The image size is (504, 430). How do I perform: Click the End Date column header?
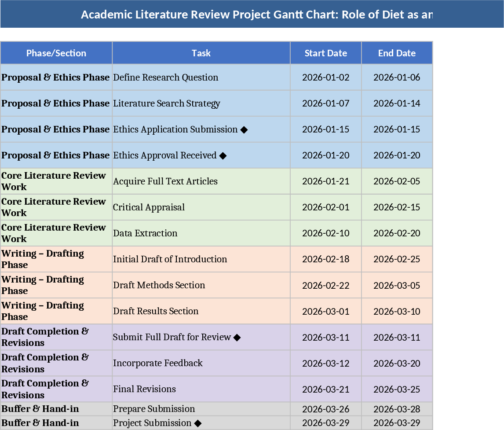coord(397,53)
